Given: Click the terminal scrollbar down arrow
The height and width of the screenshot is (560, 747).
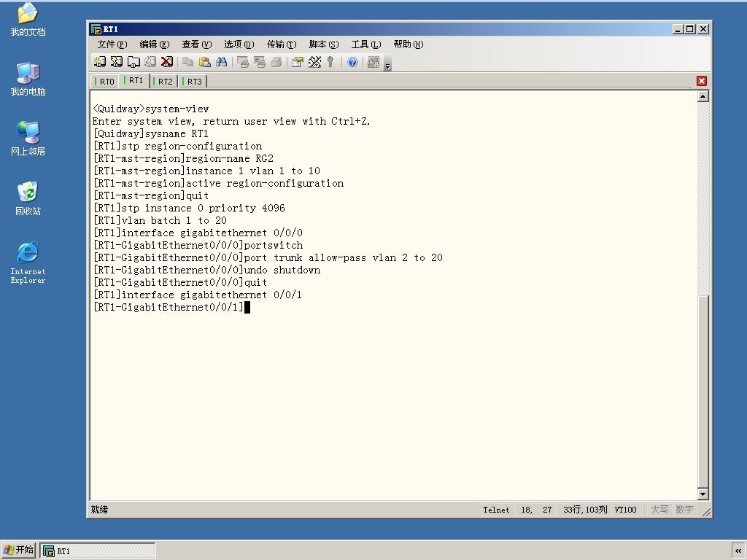Looking at the screenshot, I should (x=703, y=494).
